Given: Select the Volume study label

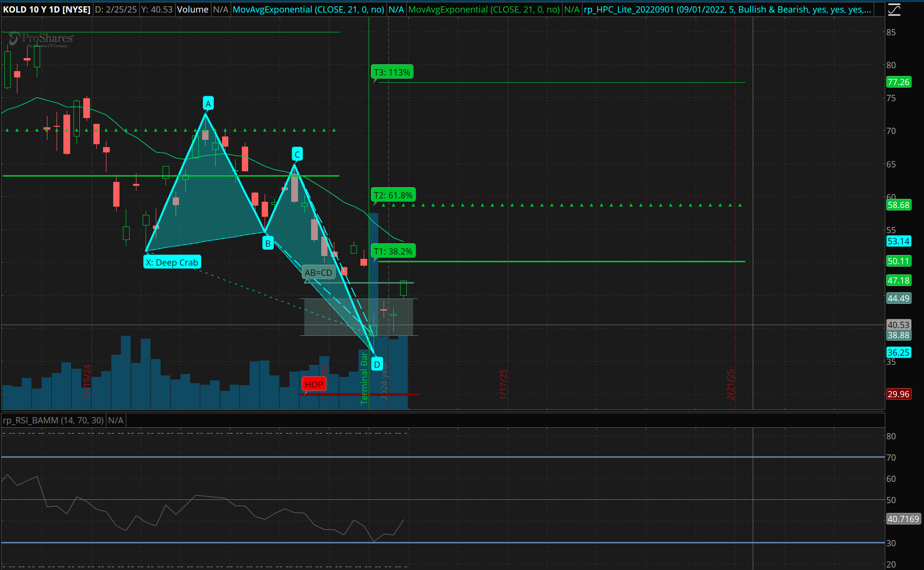Looking at the screenshot, I should point(193,10).
